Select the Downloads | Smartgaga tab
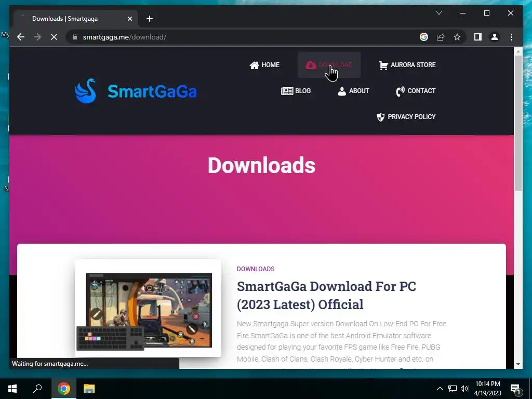 (x=76, y=19)
